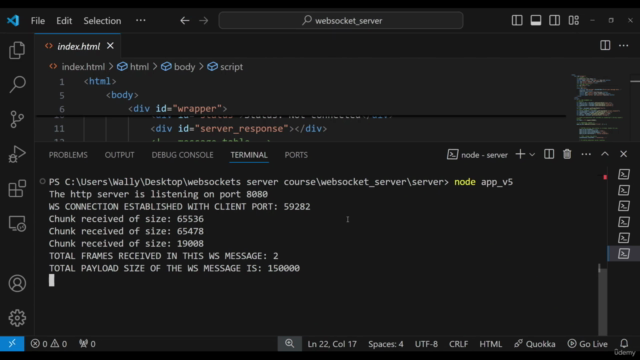Close the index.html editor tab
Image resolution: width=640 pixels, height=360 pixels.
(x=110, y=46)
